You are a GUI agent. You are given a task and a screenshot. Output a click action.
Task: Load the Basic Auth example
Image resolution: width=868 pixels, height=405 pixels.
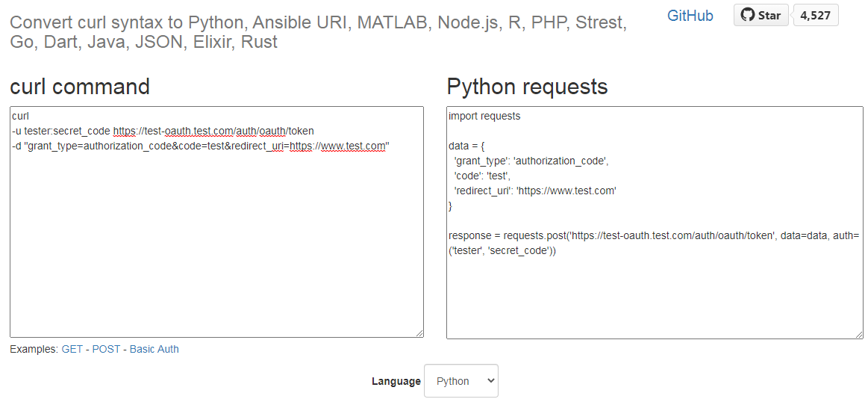[154, 349]
